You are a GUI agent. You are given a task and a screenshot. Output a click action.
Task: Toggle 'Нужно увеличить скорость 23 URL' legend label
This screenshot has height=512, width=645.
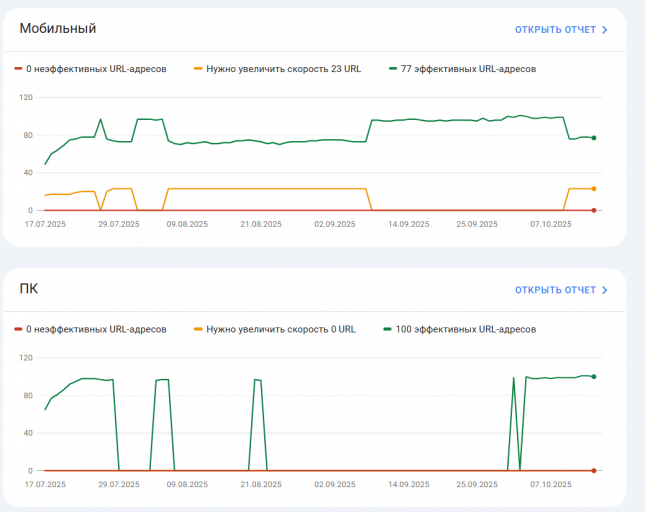283,69
